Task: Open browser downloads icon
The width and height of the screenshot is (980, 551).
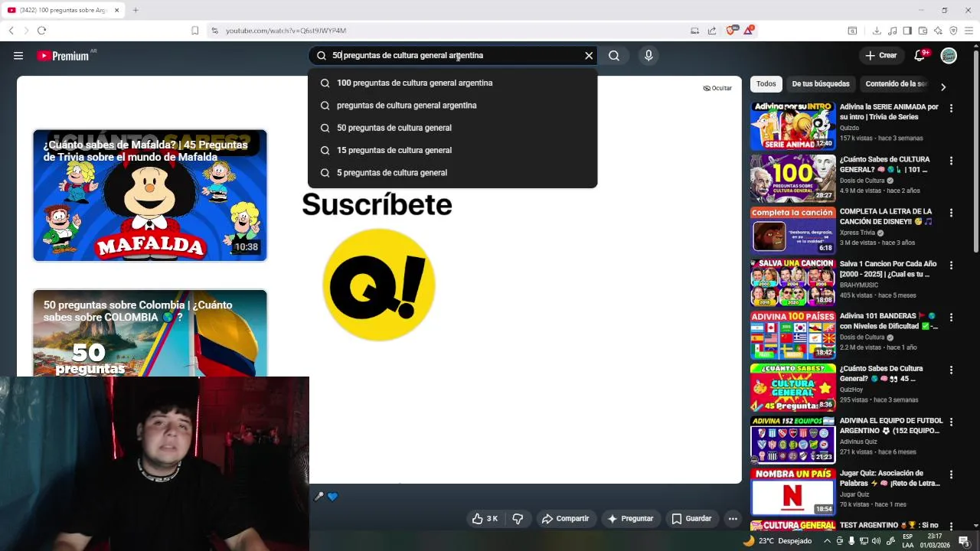Action: (877, 31)
